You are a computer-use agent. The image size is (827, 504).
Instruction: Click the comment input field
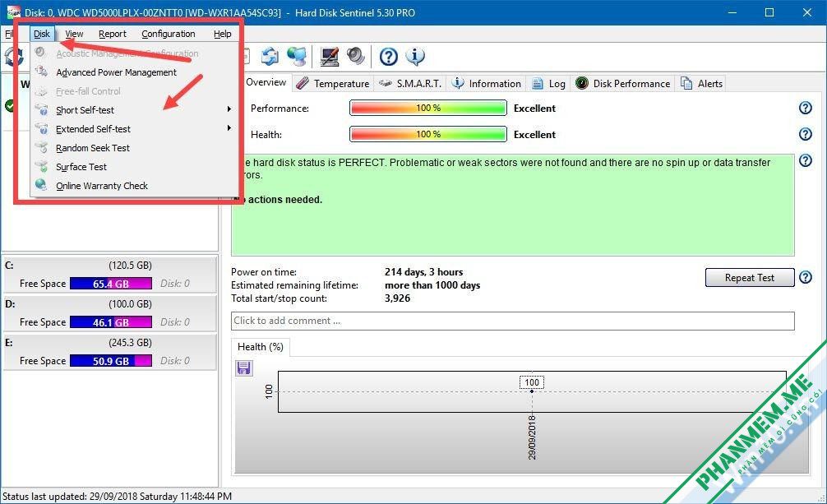[513, 321]
